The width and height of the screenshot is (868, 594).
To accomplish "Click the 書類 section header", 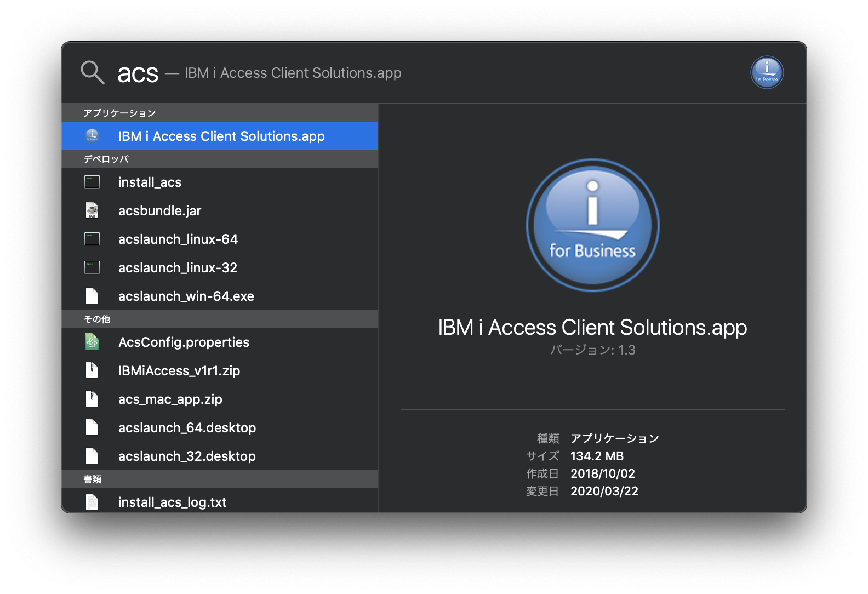I will 220,479.
